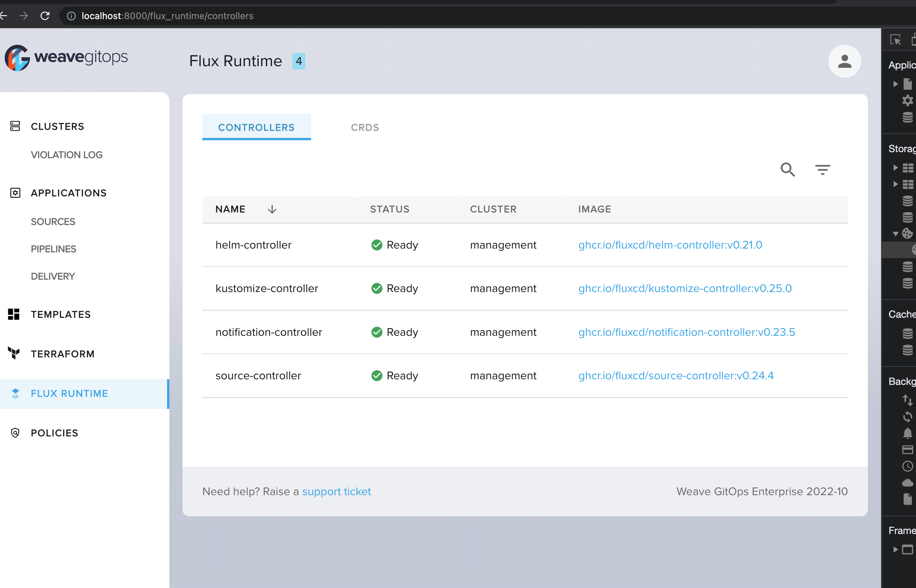
Task: Click the Cluster column header
Action: (493, 209)
